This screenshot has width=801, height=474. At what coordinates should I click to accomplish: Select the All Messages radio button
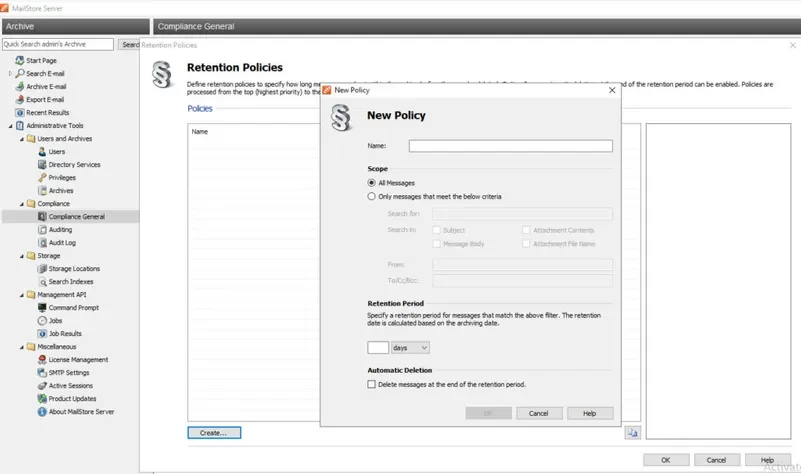click(372, 183)
